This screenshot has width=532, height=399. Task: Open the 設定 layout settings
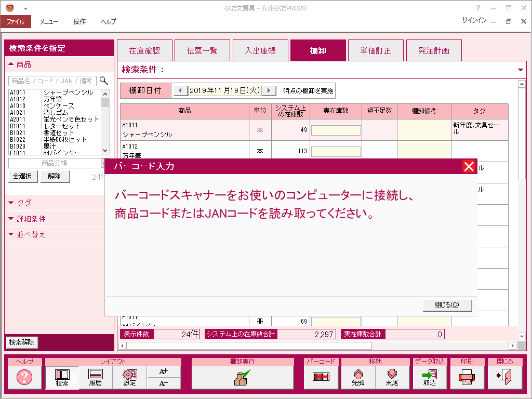[129, 377]
